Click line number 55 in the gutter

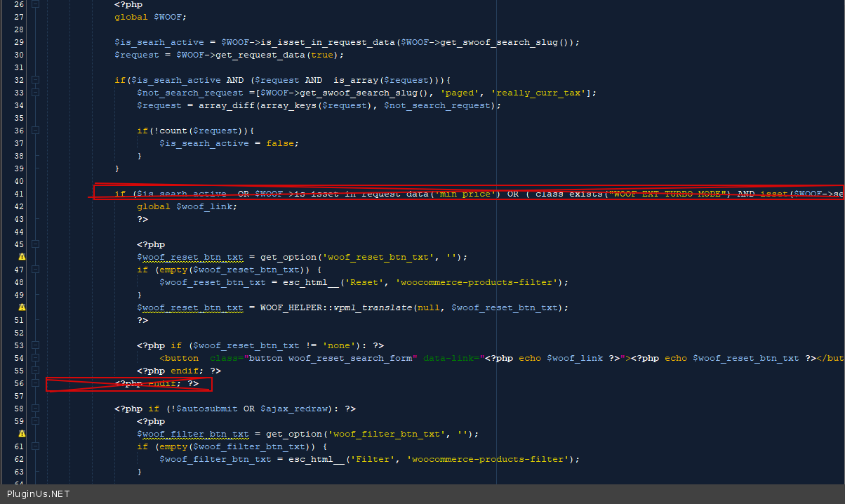pos(19,371)
